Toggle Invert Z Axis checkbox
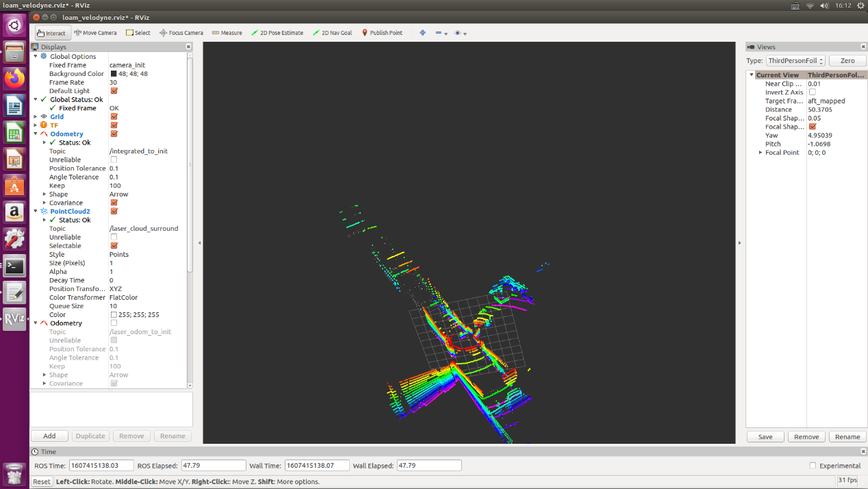 click(813, 92)
